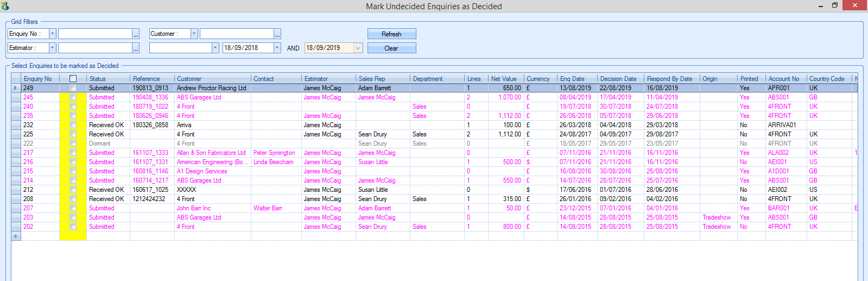Image resolution: width=868 pixels, height=281 pixels.
Task: Minimize the Mark Undecided Enquiries window
Action: point(820,6)
